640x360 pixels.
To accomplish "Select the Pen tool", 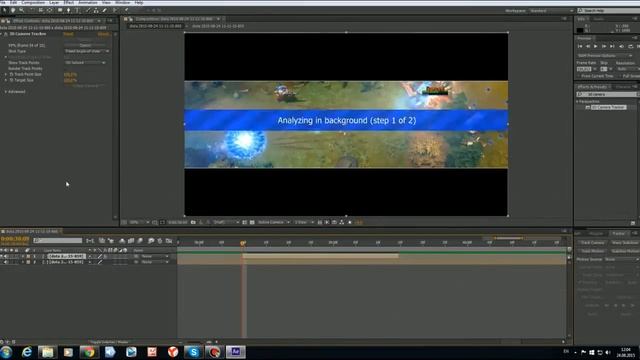I will (69, 10).
